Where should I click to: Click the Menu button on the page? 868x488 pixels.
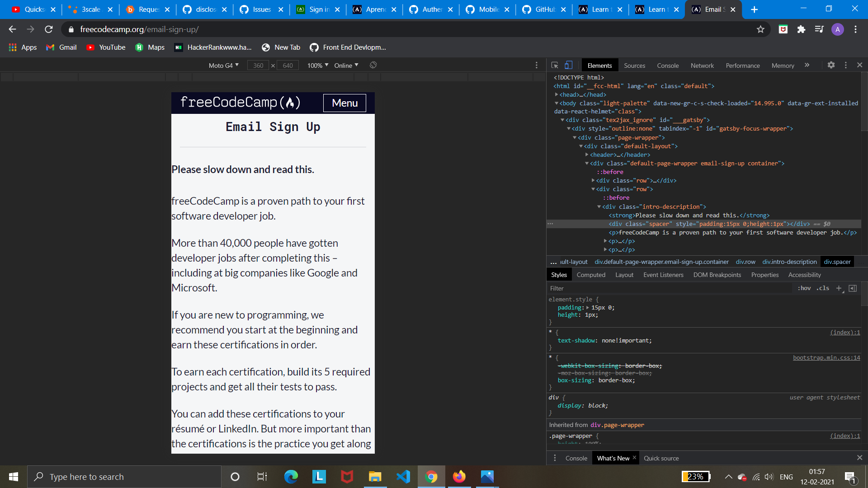[344, 103]
